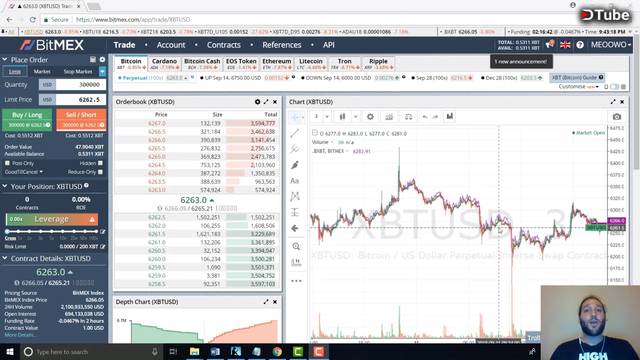Click the Limit Price input field
This screenshot has height=360, width=640.
coord(81,100)
